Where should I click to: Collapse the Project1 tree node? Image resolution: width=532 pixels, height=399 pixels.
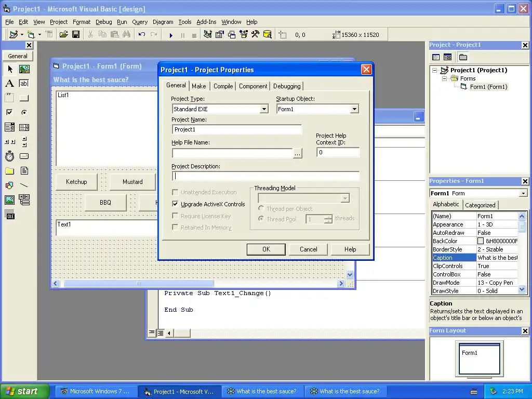(435, 70)
